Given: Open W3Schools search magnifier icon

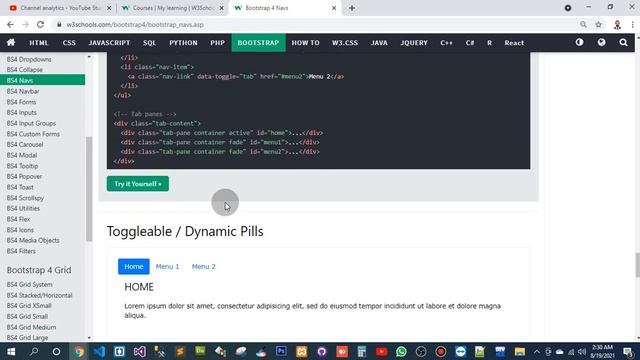Looking at the screenshot, I should pos(623,42).
